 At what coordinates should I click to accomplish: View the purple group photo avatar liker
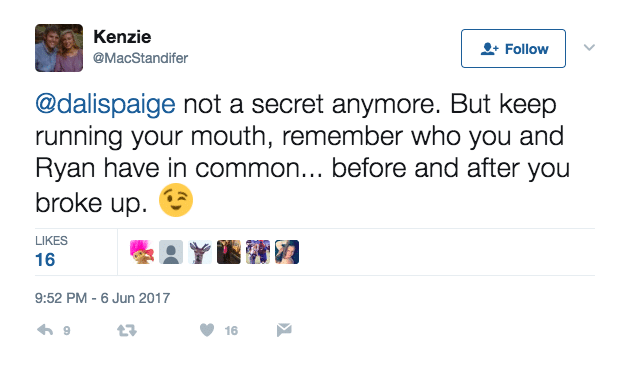(x=258, y=252)
